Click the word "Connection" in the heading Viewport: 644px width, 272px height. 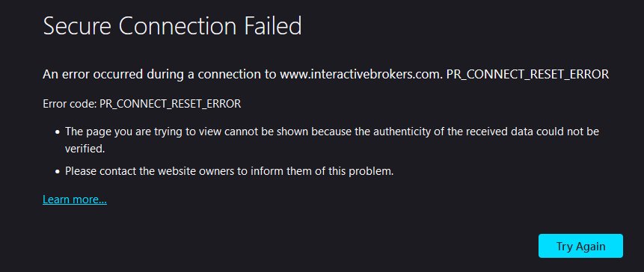pyautogui.click(x=177, y=26)
